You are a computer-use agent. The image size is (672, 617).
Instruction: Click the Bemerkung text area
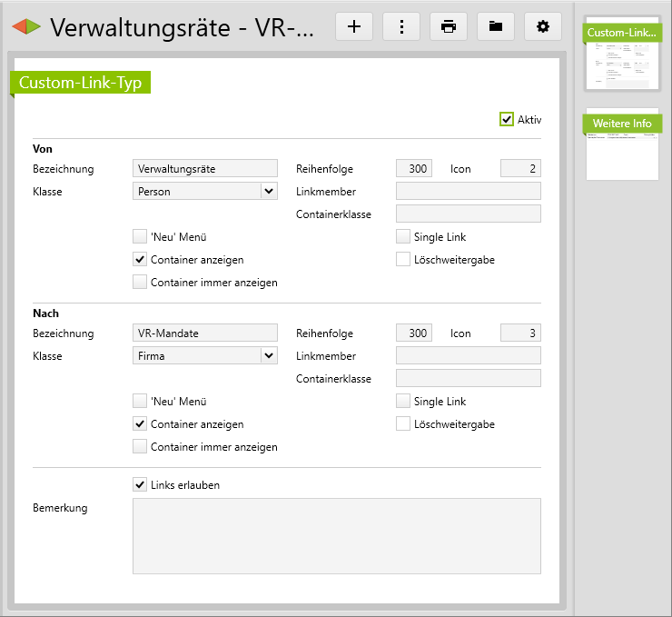click(336, 535)
